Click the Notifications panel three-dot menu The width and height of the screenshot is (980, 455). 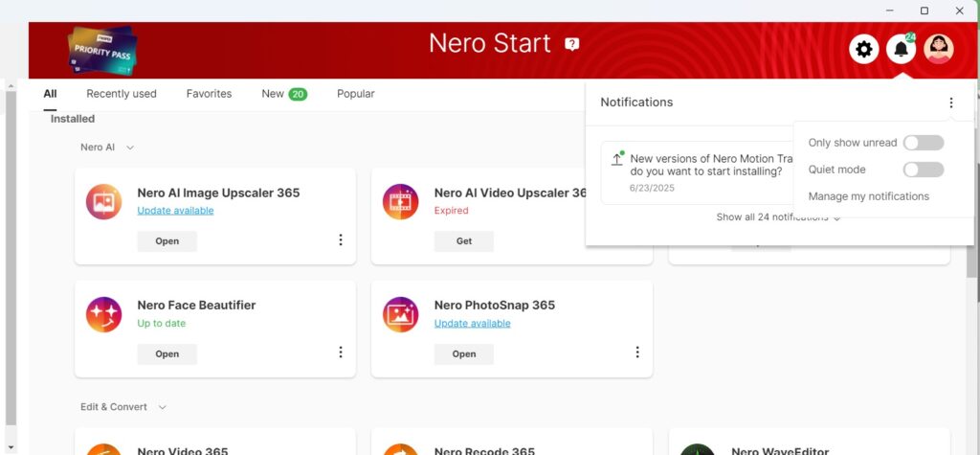click(950, 102)
